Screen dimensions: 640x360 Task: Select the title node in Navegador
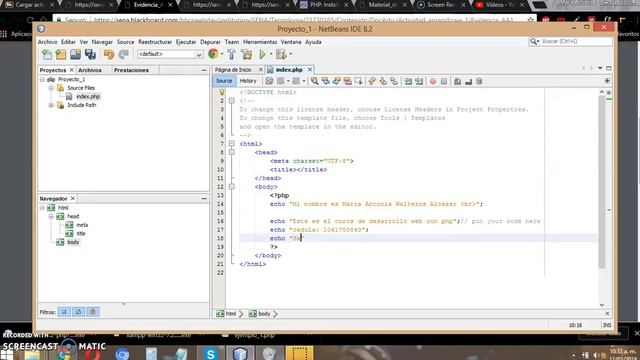[x=81, y=233]
